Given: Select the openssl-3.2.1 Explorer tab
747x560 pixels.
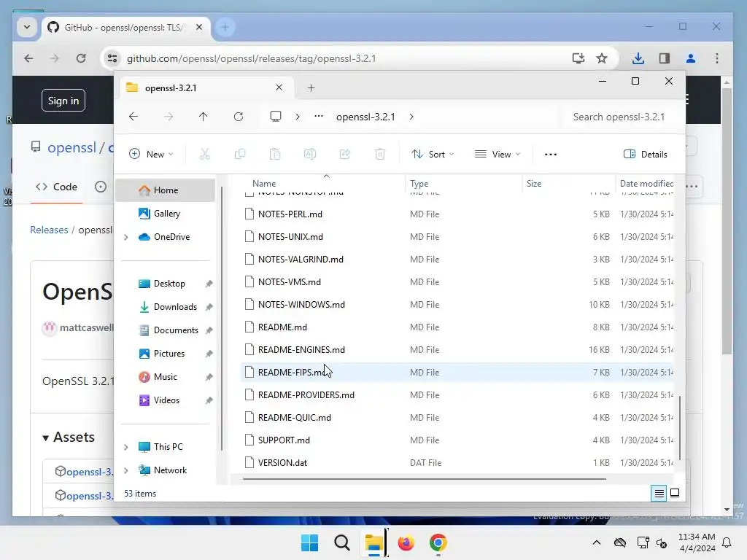Looking at the screenshot, I should pyautogui.click(x=205, y=87).
